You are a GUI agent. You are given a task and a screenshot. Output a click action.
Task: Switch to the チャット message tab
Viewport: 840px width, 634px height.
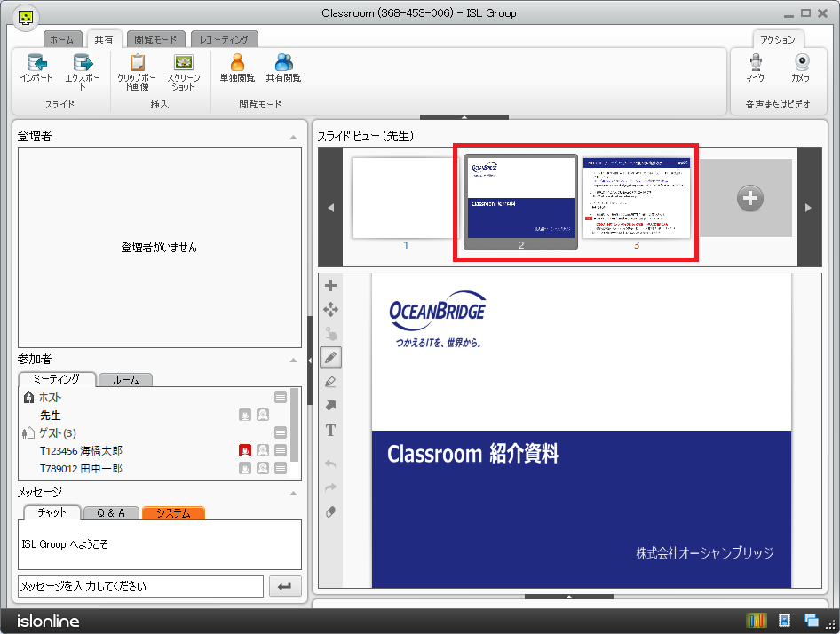coord(52,512)
